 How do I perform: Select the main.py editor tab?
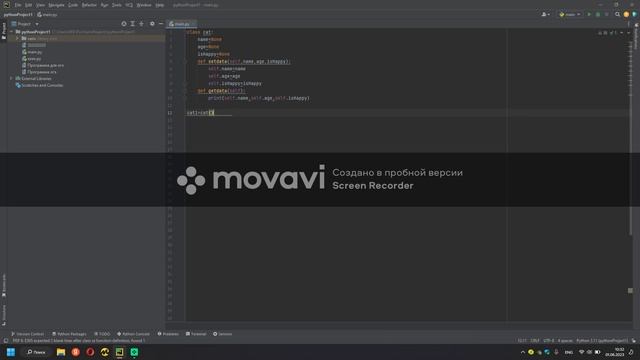coord(182,24)
